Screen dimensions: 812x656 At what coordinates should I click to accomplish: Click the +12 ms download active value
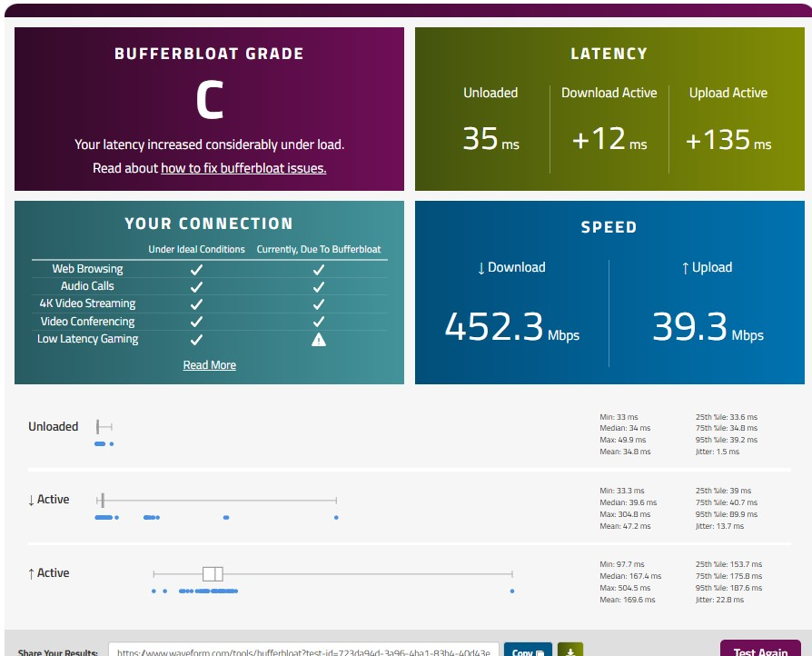click(609, 139)
